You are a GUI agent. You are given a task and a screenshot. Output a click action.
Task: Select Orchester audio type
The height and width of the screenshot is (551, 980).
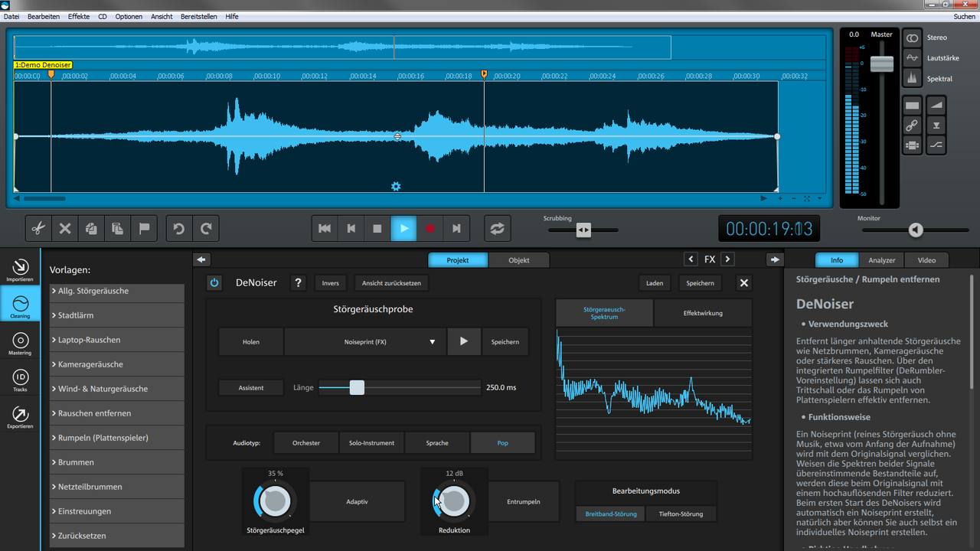tap(306, 442)
